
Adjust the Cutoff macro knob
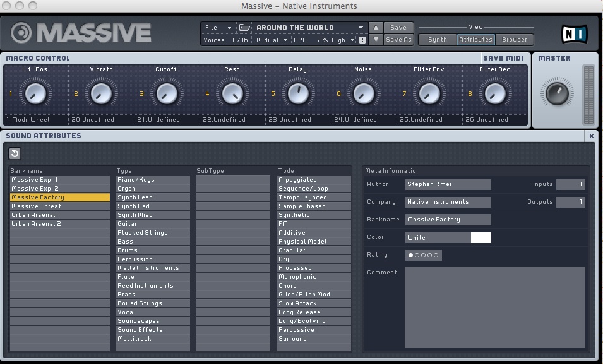coord(167,93)
